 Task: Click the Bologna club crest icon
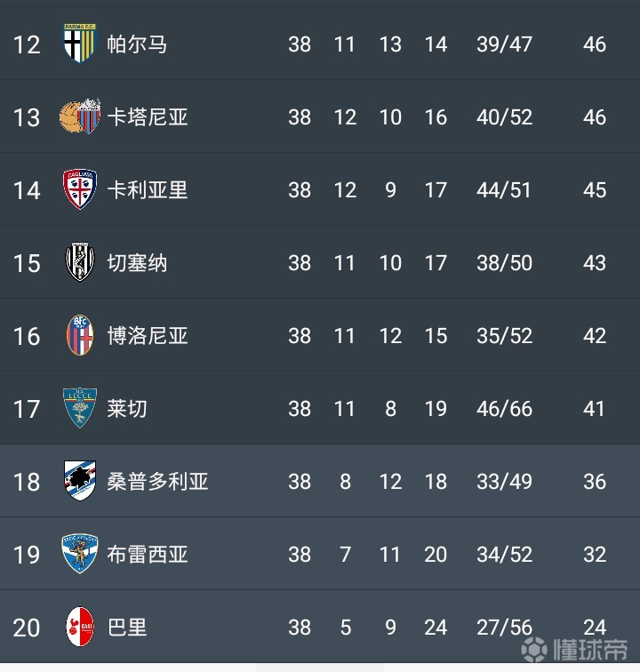[x=79, y=335]
